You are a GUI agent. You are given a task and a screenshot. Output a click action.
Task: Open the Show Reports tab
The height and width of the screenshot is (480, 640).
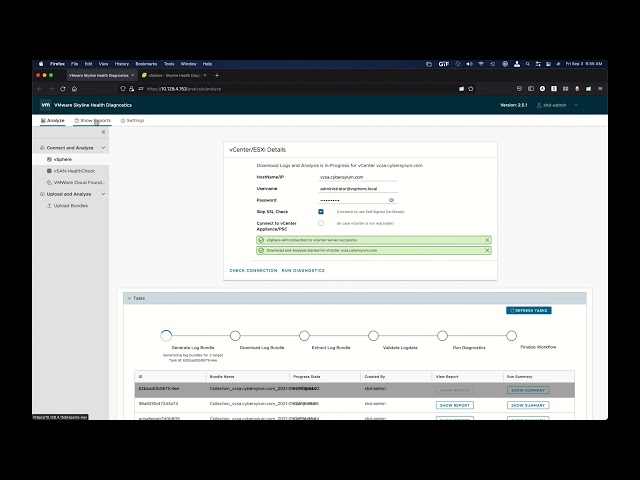93,121
